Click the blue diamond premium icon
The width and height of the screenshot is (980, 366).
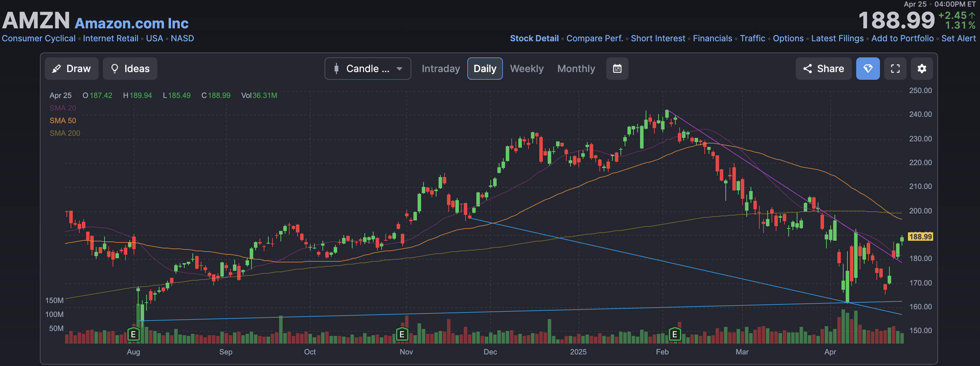(x=868, y=69)
